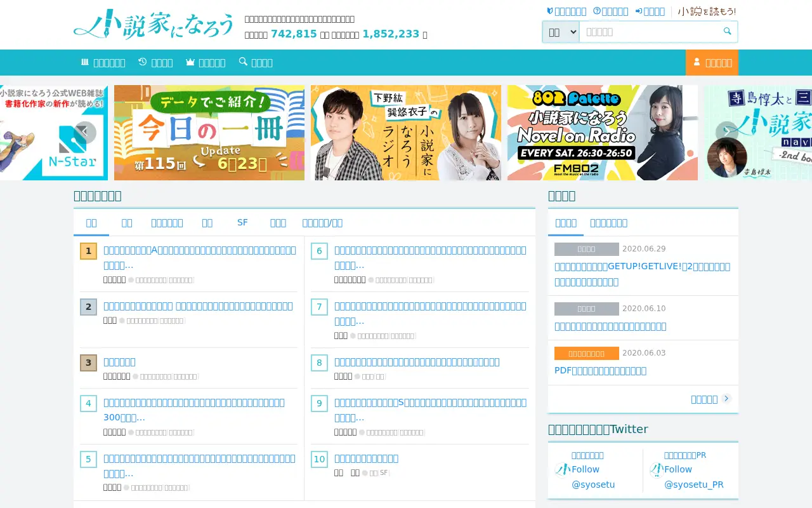The height and width of the screenshot is (508, 812).
Task: Open the novel title ranked number 3
Action: [119, 362]
